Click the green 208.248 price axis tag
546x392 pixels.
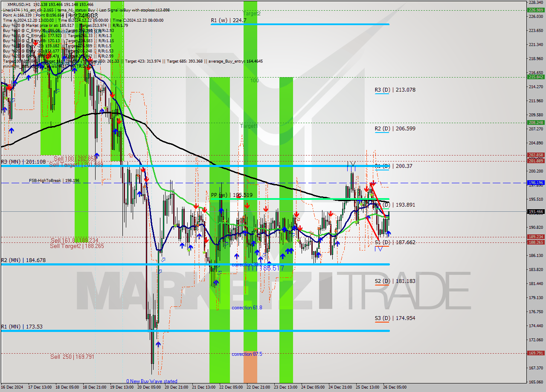[x=536, y=122]
